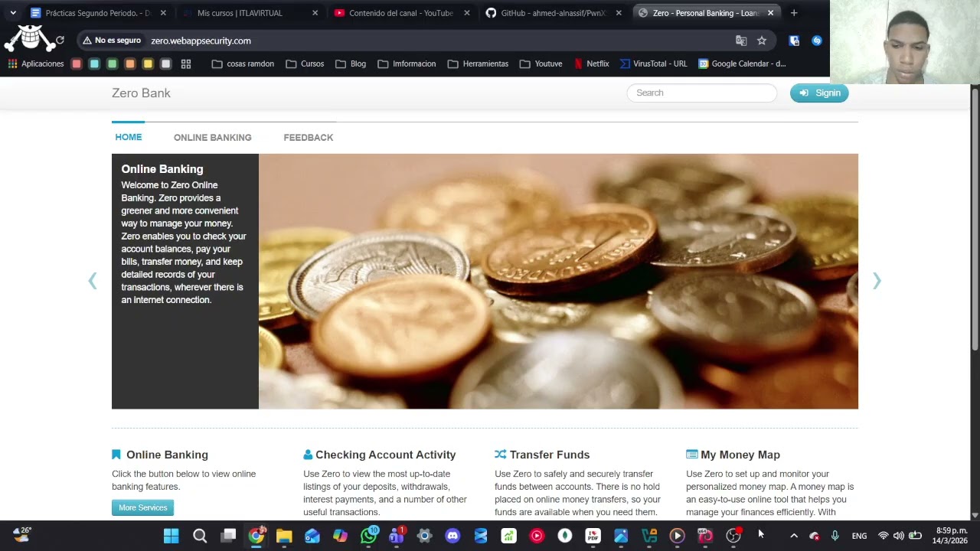Open the Aplicaciones apps shortcut
The height and width of the screenshot is (551, 980).
point(36,64)
